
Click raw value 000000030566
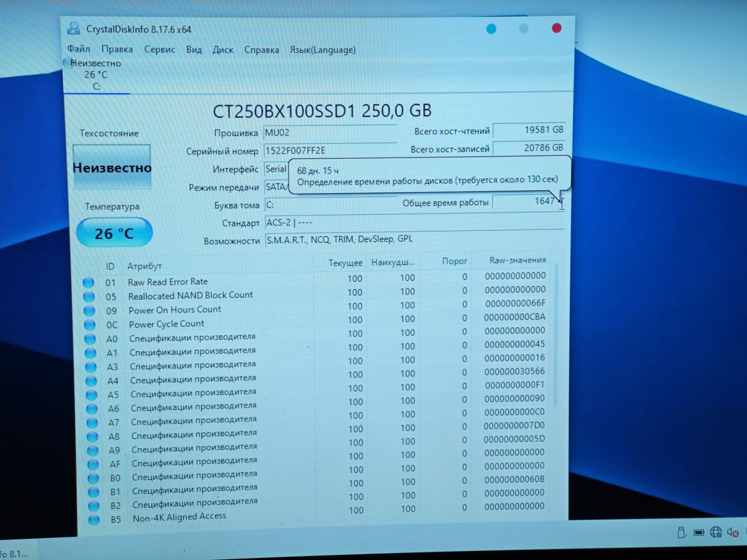[514, 372]
